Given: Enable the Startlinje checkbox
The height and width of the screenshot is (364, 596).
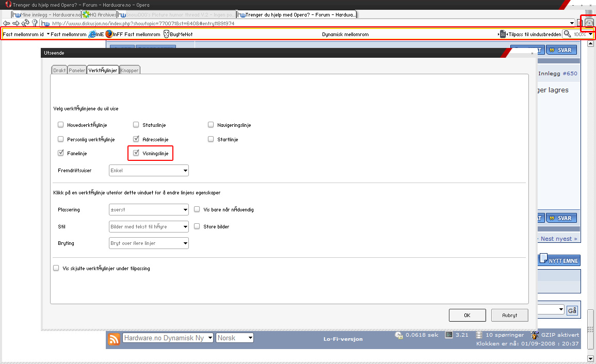Looking at the screenshot, I should 211,139.
